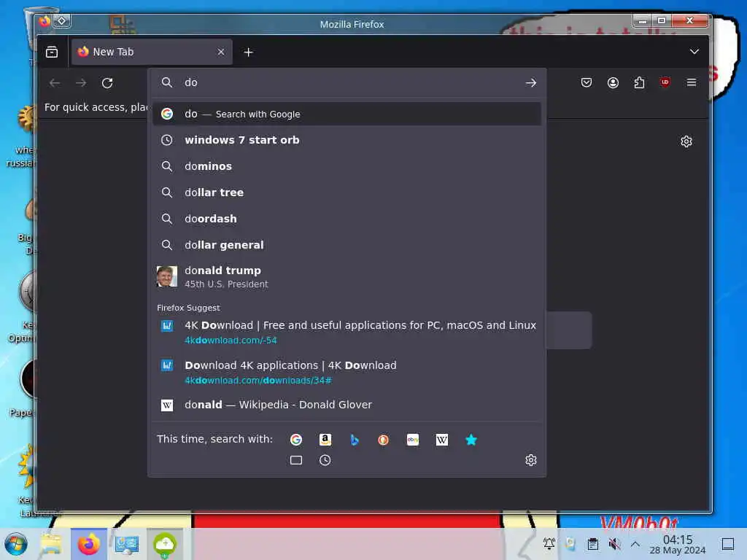
Task: Open donald Wikipedia Donald Glover suggestion
Action: point(347,405)
